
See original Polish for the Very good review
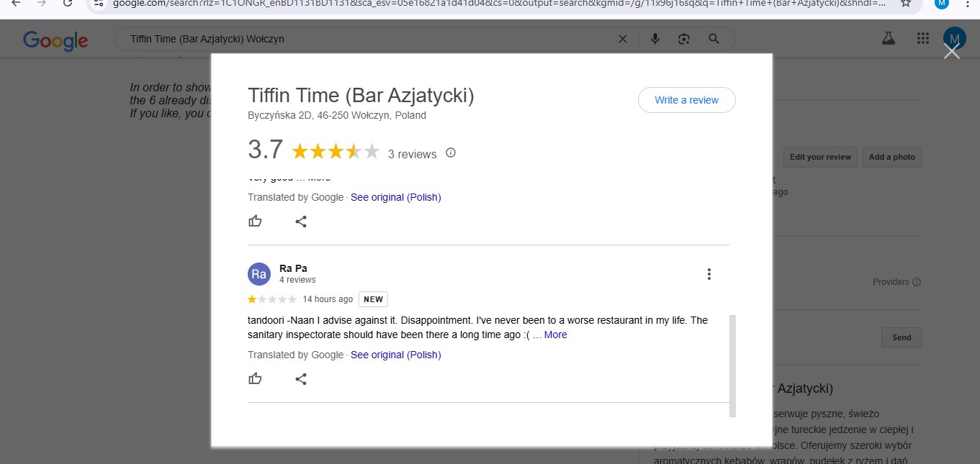(x=396, y=197)
